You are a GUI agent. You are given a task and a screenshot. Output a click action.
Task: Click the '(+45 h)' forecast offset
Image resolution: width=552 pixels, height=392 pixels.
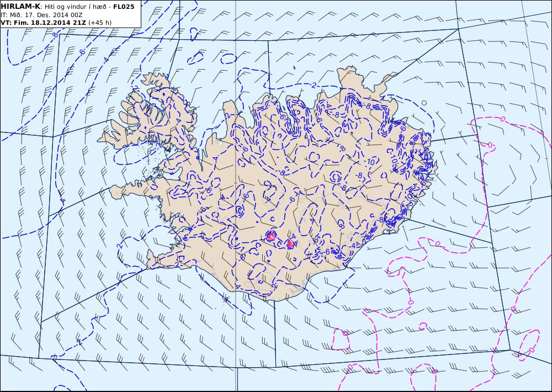[99, 23]
